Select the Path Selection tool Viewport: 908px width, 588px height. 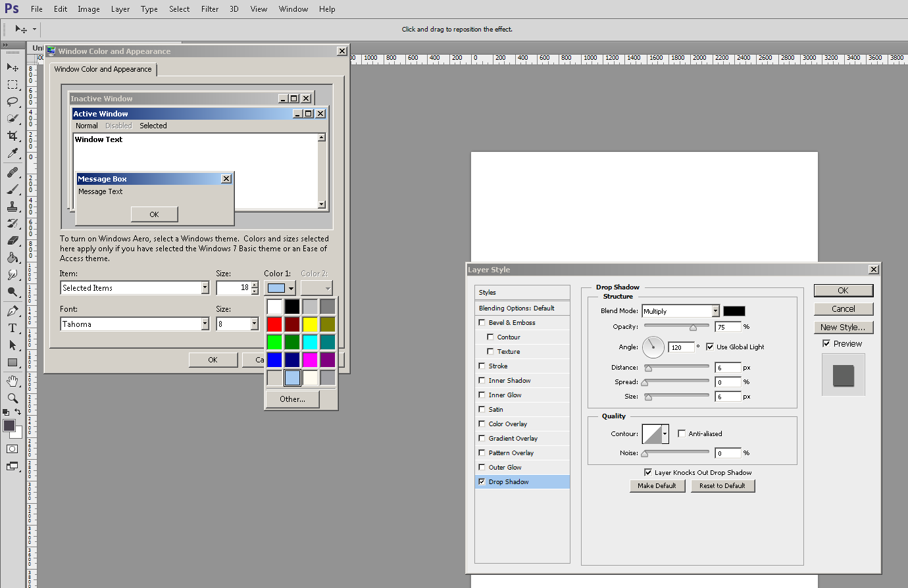(13, 345)
